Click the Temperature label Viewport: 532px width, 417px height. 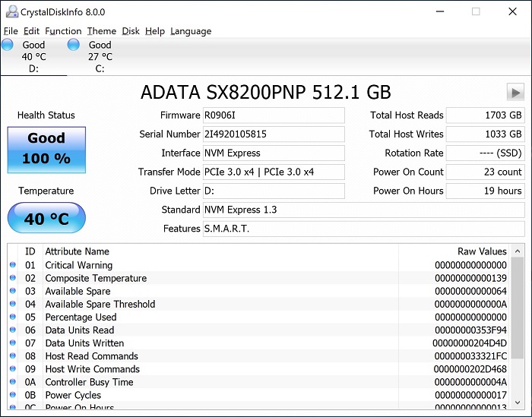pyautogui.click(x=46, y=191)
